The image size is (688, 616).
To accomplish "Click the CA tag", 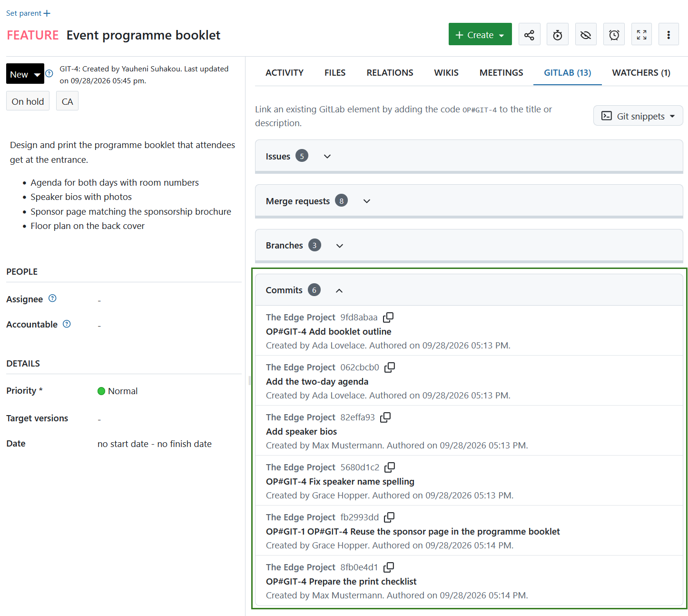I will point(67,101).
